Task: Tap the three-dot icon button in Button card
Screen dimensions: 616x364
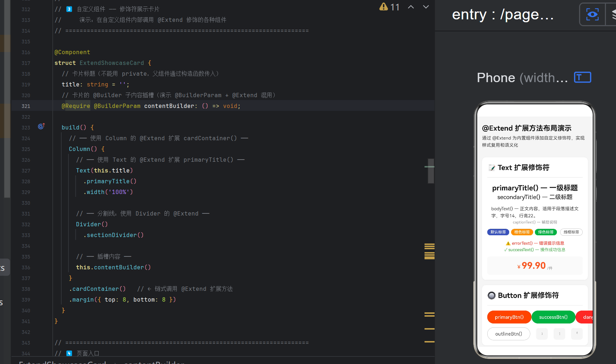Action: click(559, 334)
